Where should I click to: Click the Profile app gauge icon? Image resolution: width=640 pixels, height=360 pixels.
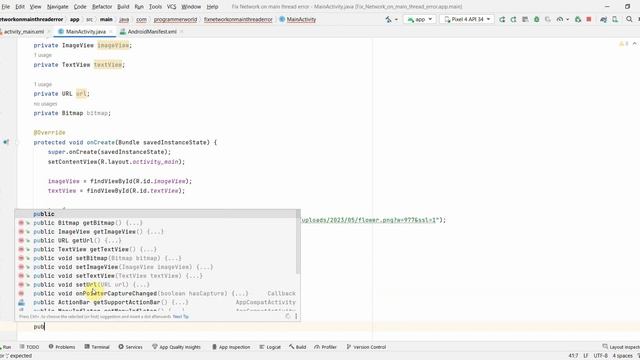click(560, 19)
